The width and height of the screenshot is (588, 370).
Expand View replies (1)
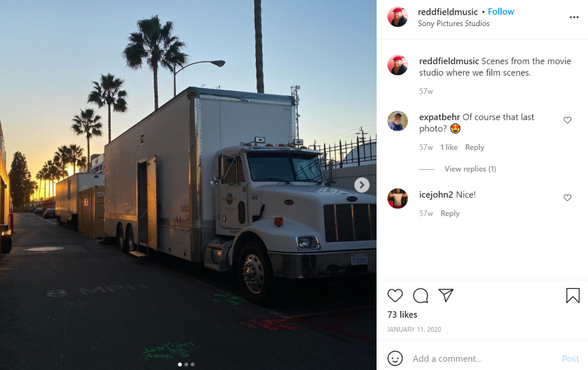pos(471,169)
